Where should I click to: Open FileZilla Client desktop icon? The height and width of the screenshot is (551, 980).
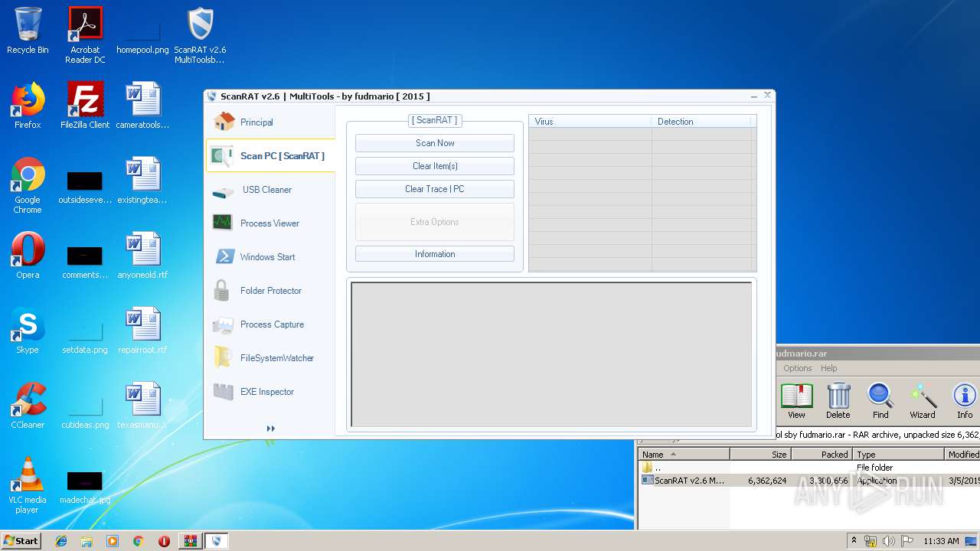[x=85, y=106]
